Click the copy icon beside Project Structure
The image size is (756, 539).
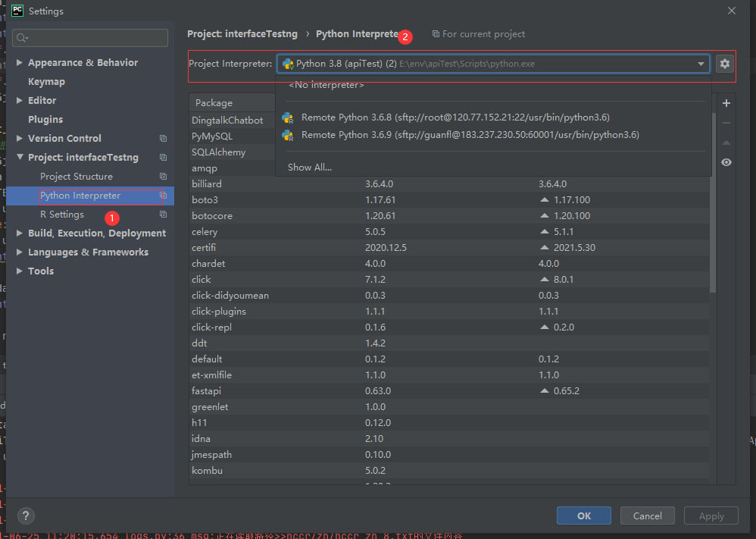[x=164, y=176]
